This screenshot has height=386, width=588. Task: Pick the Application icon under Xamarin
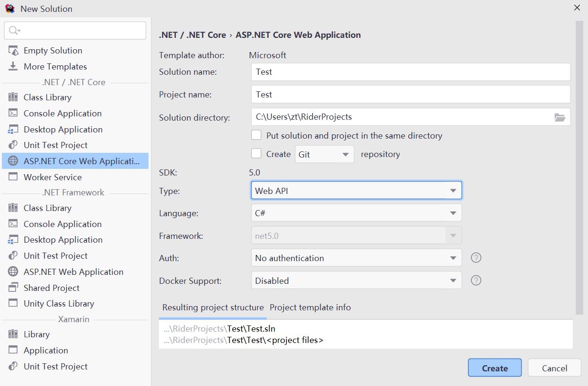pyautogui.click(x=13, y=351)
